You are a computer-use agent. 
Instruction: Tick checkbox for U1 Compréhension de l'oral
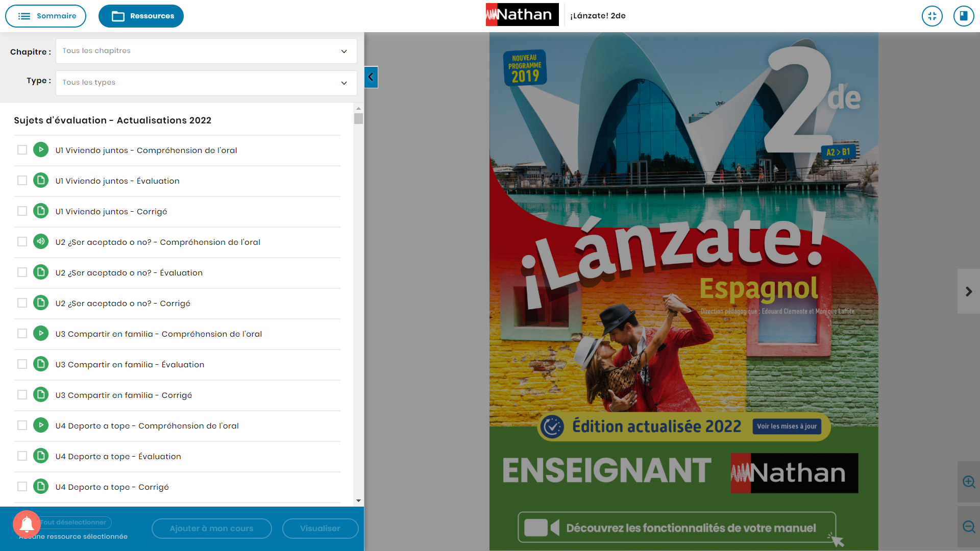[22, 150]
